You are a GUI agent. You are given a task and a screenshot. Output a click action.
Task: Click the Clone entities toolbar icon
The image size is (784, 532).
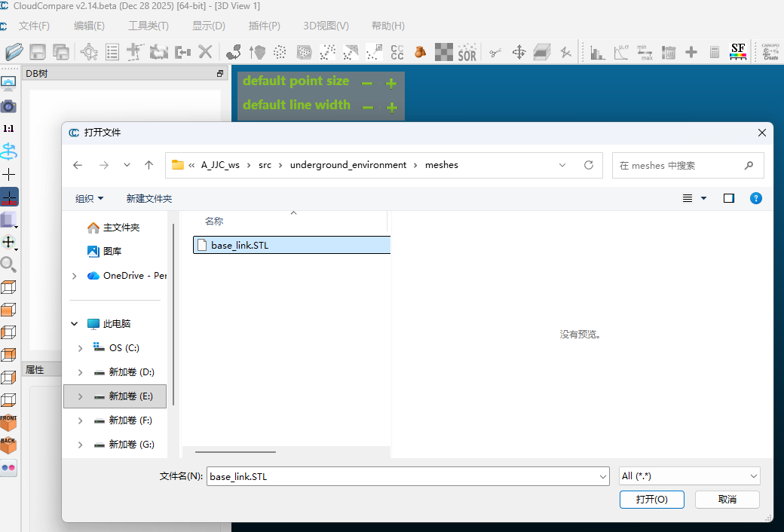(159, 52)
